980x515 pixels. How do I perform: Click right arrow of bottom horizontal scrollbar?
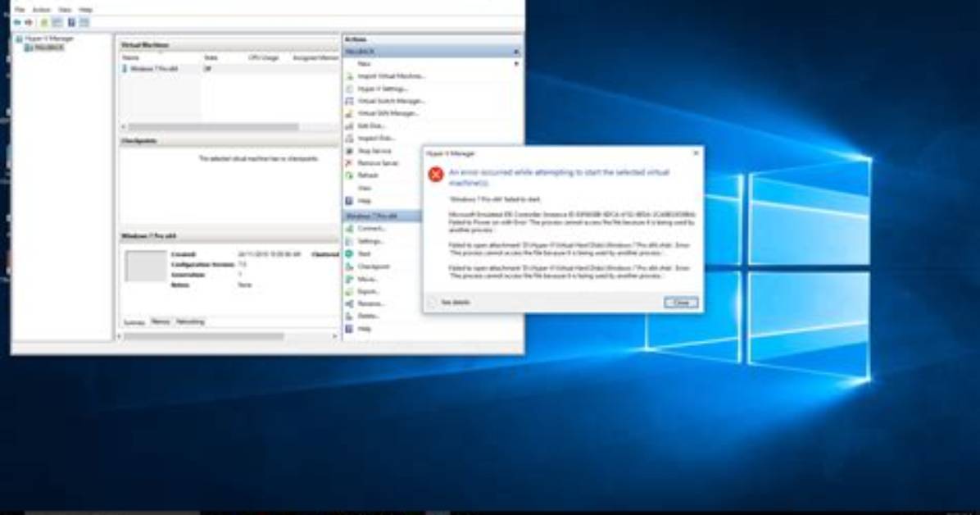[335, 337]
